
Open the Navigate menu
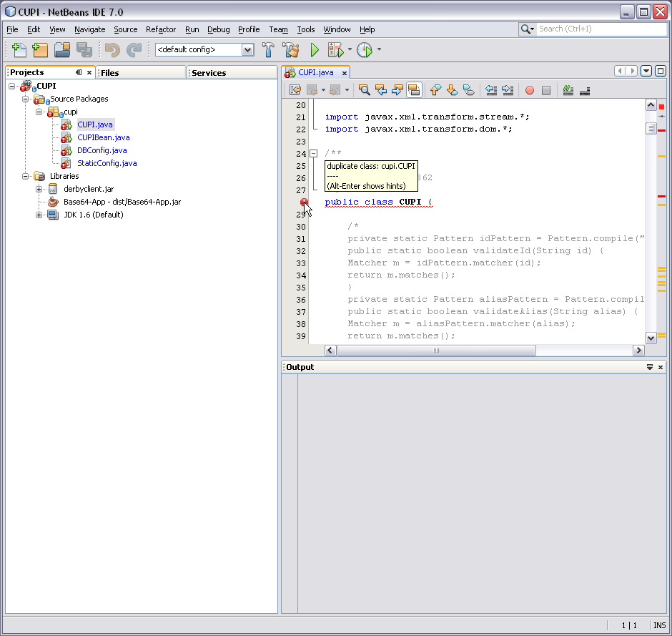pyautogui.click(x=89, y=29)
